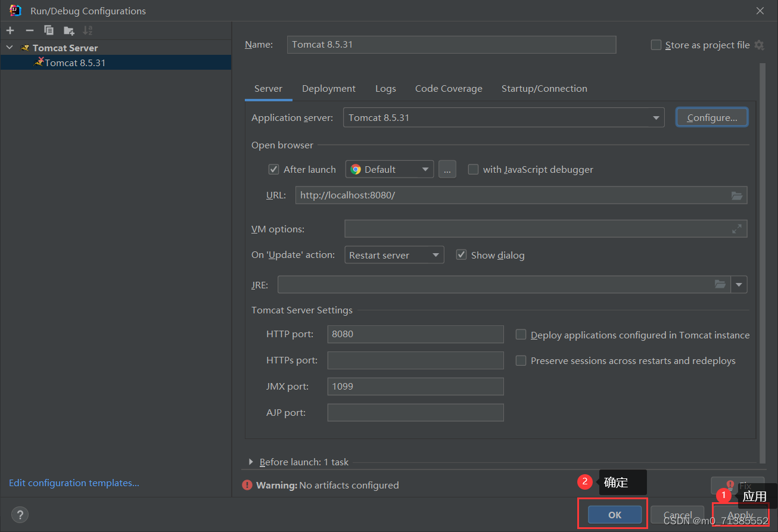Open Edit configuration templates link
Screen dimensions: 778x532
74,483
